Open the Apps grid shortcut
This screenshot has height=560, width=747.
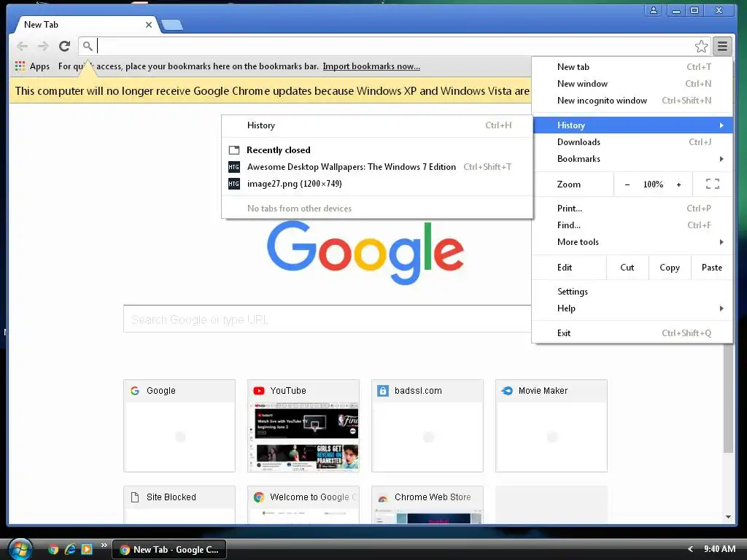point(32,66)
